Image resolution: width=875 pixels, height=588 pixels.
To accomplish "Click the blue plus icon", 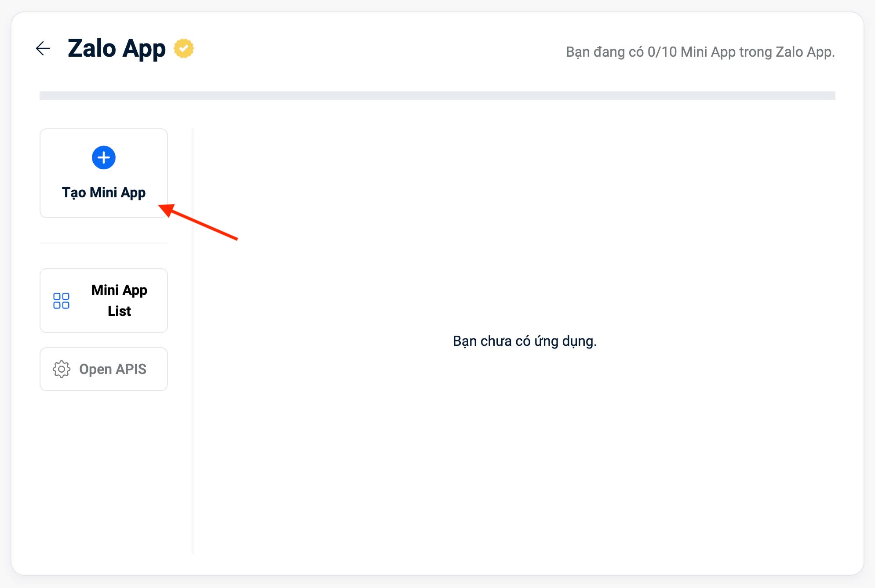I will [104, 157].
